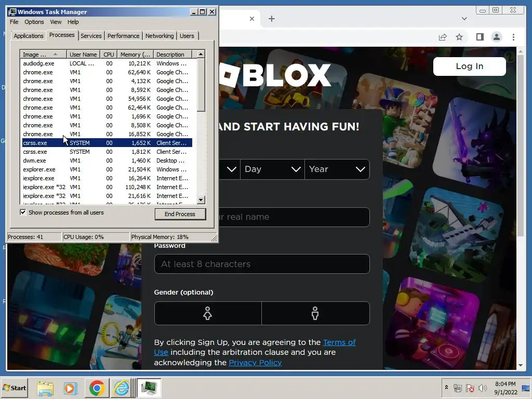Select iexplore.exe *32 row using 110,248 K
Viewport: 532px width, 399px height.
click(x=107, y=187)
